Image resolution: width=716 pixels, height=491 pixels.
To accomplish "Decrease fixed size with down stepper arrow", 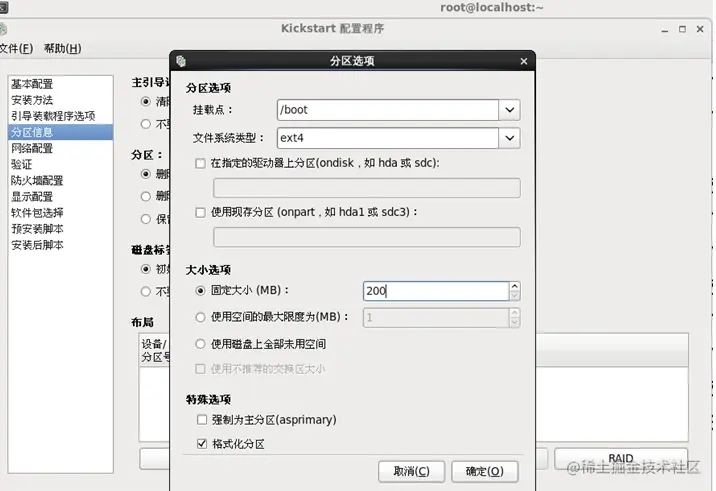I will (515, 296).
